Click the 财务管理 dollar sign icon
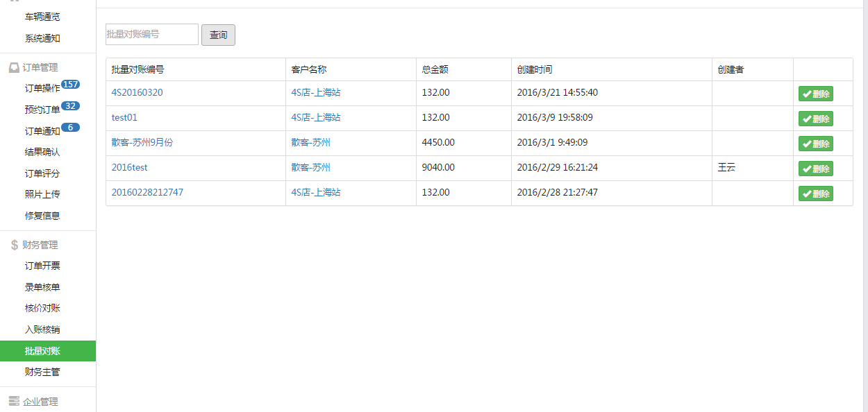The image size is (868, 412). 14,245
